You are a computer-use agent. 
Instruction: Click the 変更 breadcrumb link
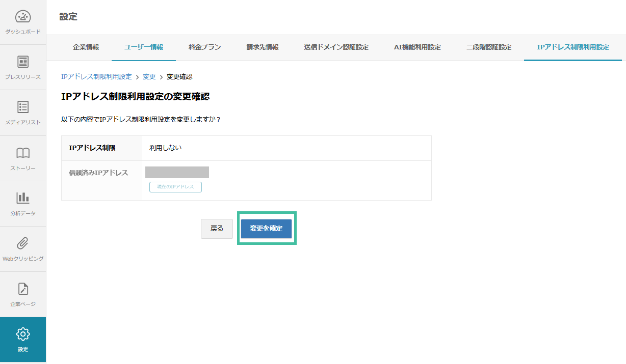click(149, 76)
